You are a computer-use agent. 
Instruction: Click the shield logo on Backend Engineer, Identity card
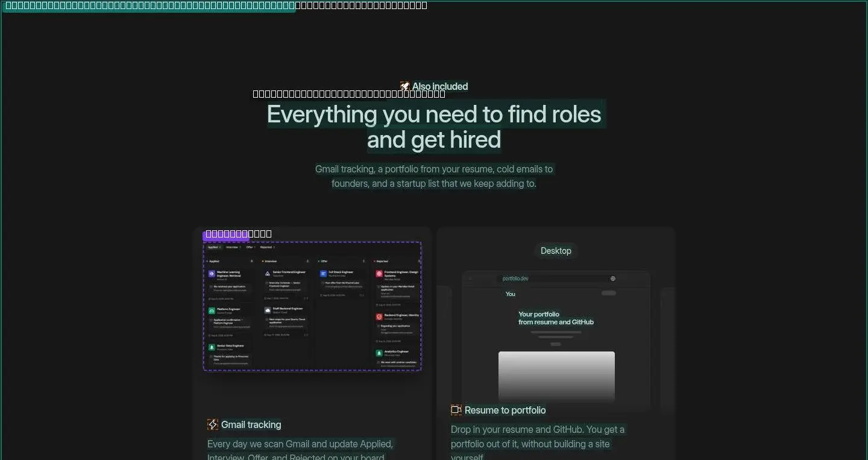[x=379, y=316]
